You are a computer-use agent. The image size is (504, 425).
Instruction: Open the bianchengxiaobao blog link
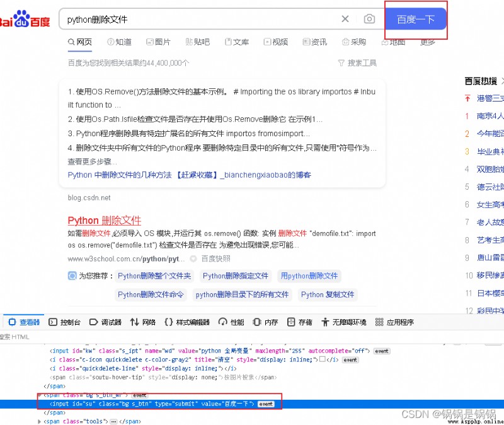point(190,175)
